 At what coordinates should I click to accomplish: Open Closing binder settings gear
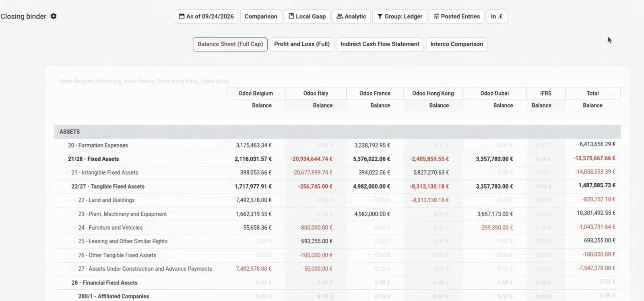point(53,17)
